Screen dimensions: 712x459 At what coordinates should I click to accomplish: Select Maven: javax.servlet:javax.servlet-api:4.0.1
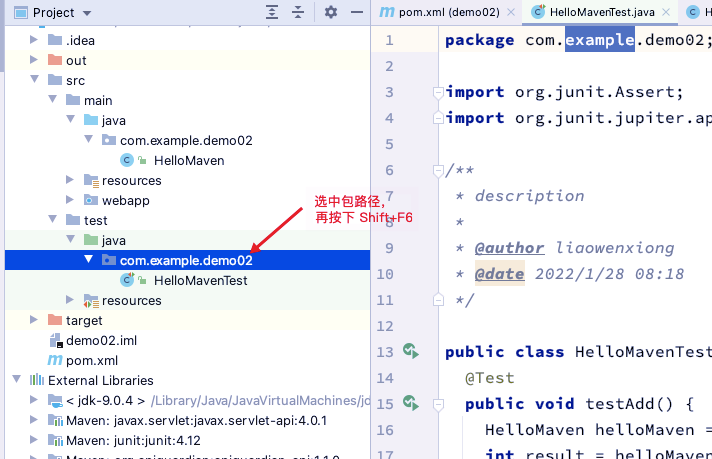pyautogui.click(x=196, y=420)
